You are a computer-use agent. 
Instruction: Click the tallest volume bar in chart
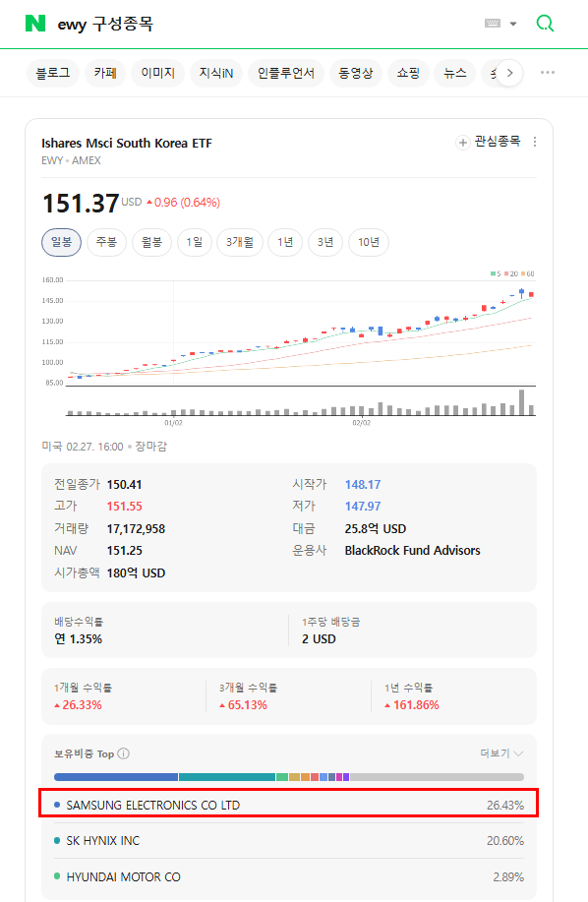pyautogui.click(x=522, y=402)
